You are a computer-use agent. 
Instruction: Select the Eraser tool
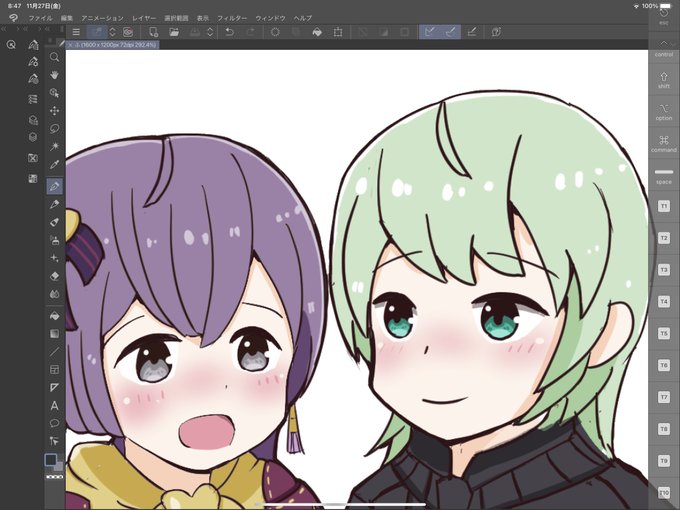pyautogui.click(x=54, y=276)
